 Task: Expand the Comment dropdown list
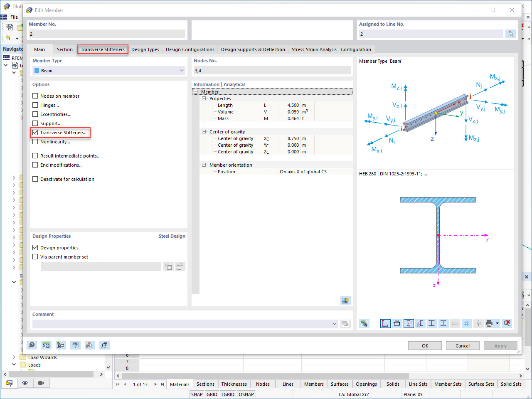click(335, 324)
